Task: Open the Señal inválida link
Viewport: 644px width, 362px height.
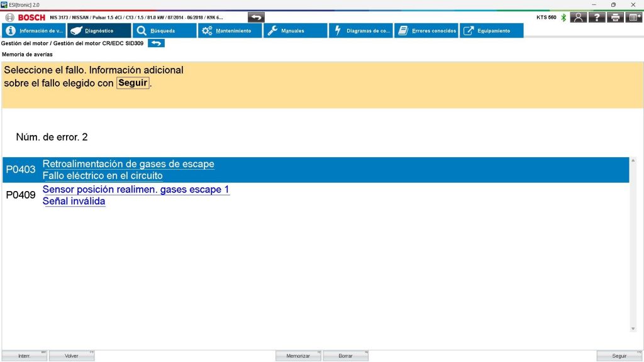Action: point(74,201)
